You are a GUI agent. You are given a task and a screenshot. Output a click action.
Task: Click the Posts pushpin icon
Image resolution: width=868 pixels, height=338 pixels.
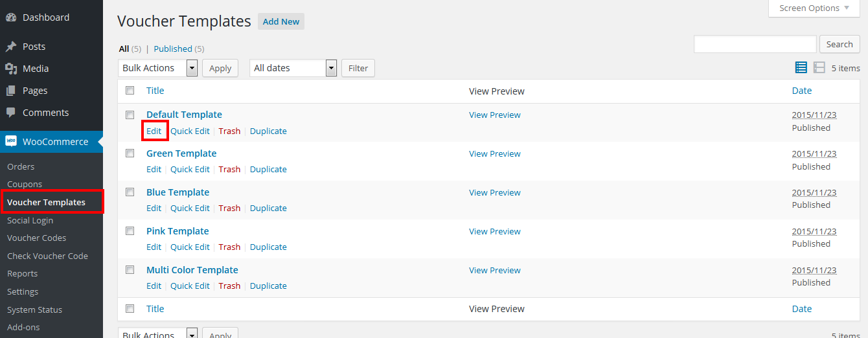coord(11,47)
